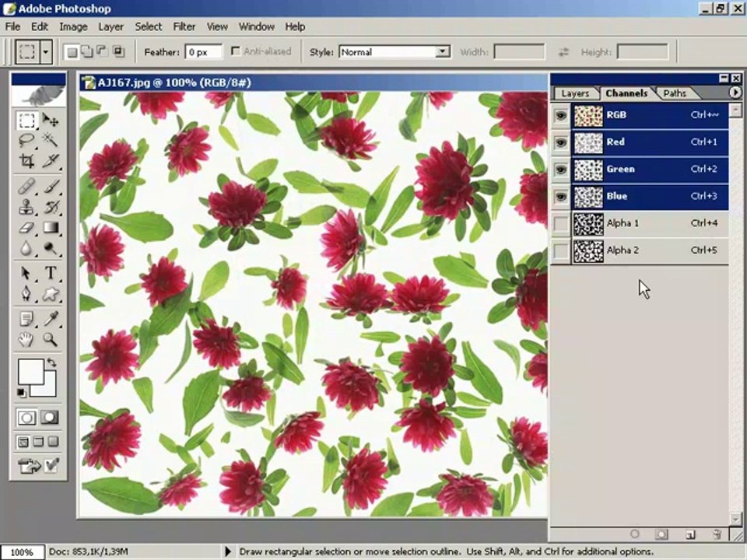Open the Image menu

tap(73, 26)
